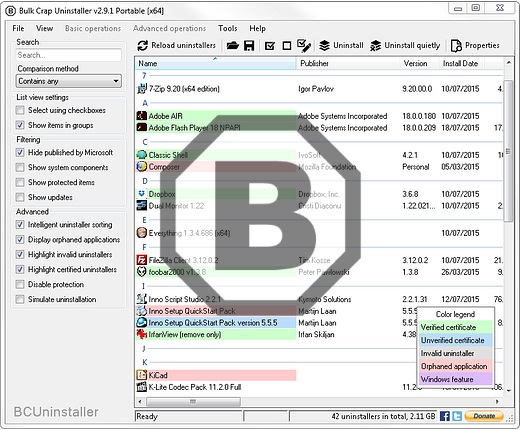This screenshot has width=520, height=430.
Task: Click the KiCad row icon
Action: pyautogui.click(x=142, y=375)
